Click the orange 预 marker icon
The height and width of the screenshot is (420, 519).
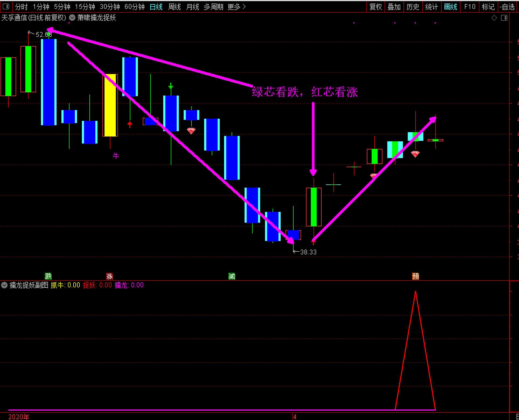[x=416, y=276]
